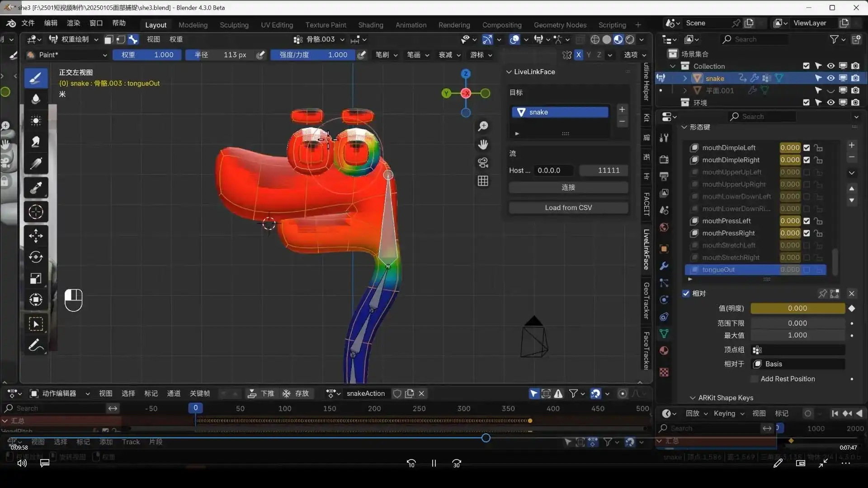Select the Blur brush in weight paint toolbar
868x488 pixels.
point(35,99)
